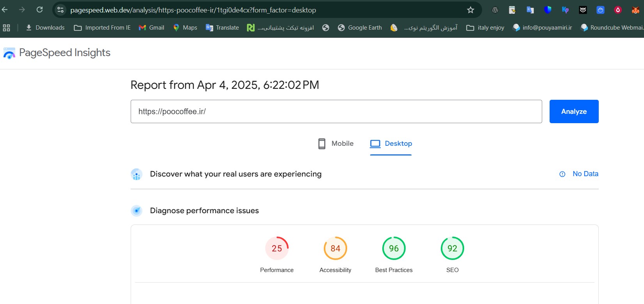Screen dimensions: 644x304
Task: Open the extension with the yellow cursor icon
Action: (513, 10)
